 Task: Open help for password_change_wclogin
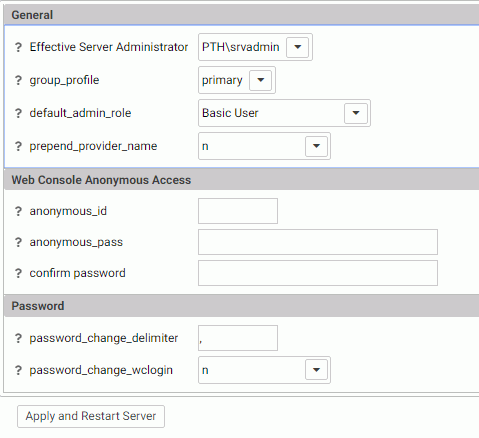coord(18,370)
